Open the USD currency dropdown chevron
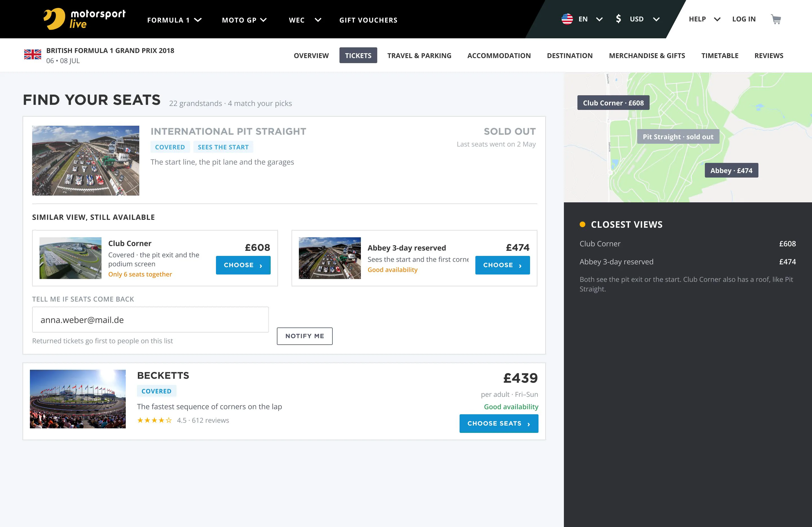 (656, 19)
